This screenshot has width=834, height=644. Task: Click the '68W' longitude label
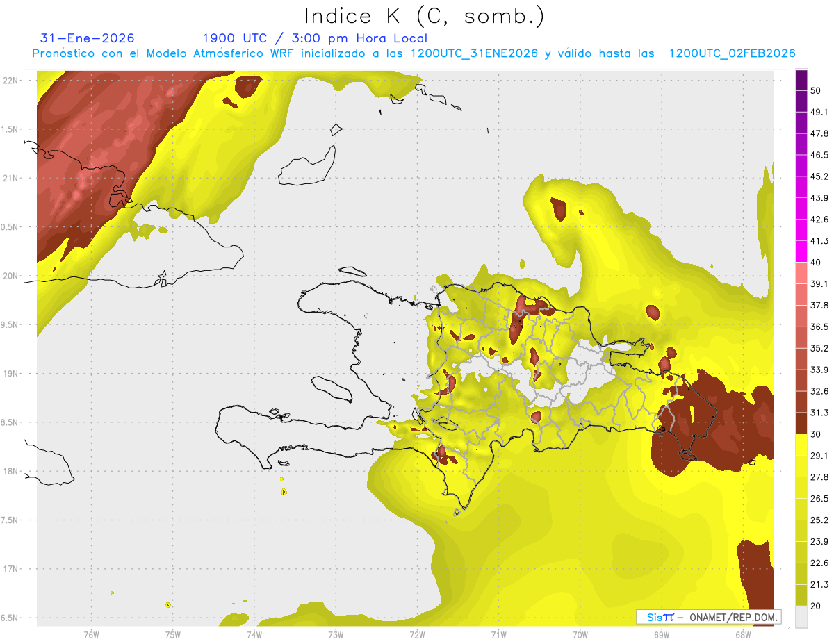(x=743, y=634)
